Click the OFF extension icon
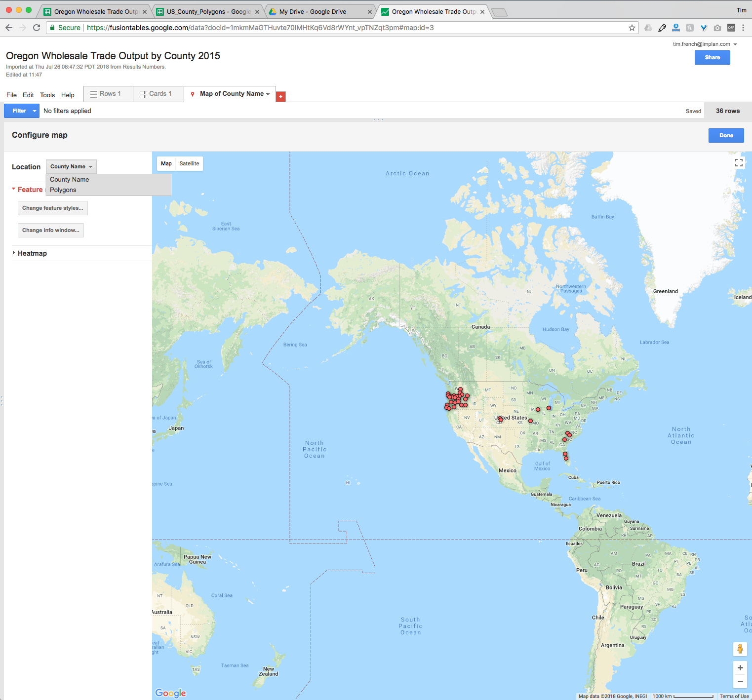This screenshot has height=700, width=752. point(731,28)
